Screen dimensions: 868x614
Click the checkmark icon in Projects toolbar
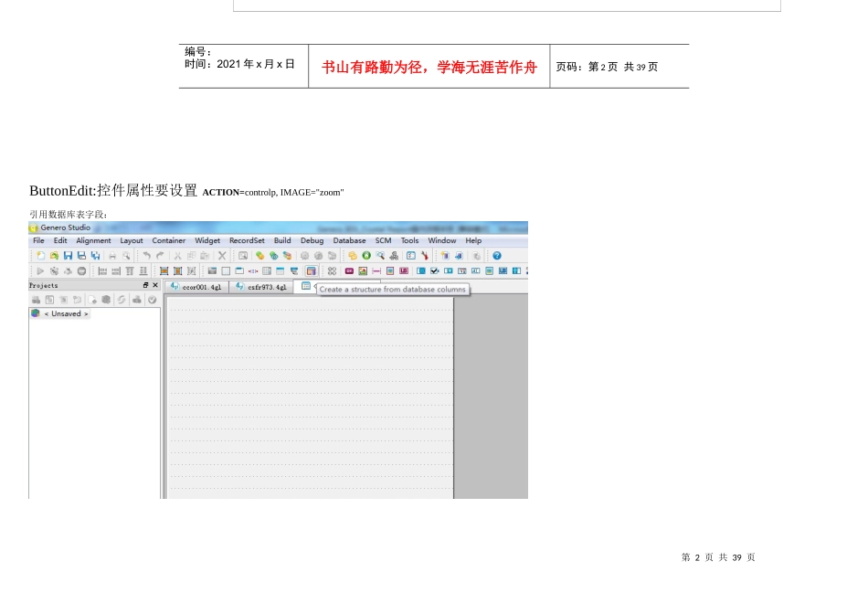click(x=153, y=300)
